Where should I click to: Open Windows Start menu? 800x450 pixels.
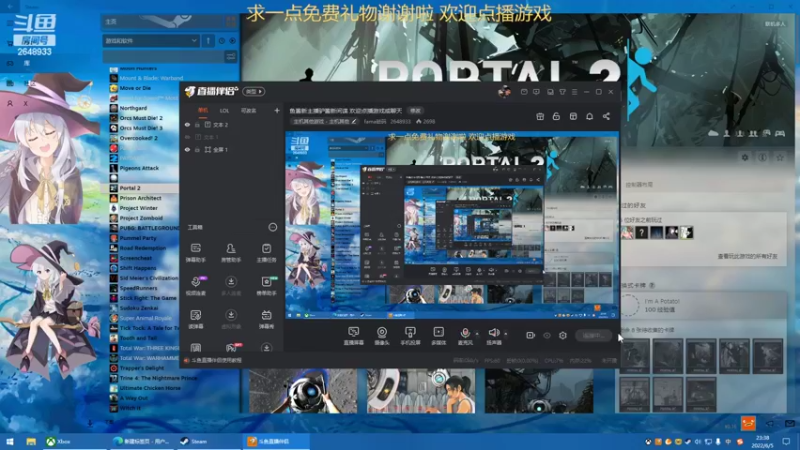coord(10,441)
